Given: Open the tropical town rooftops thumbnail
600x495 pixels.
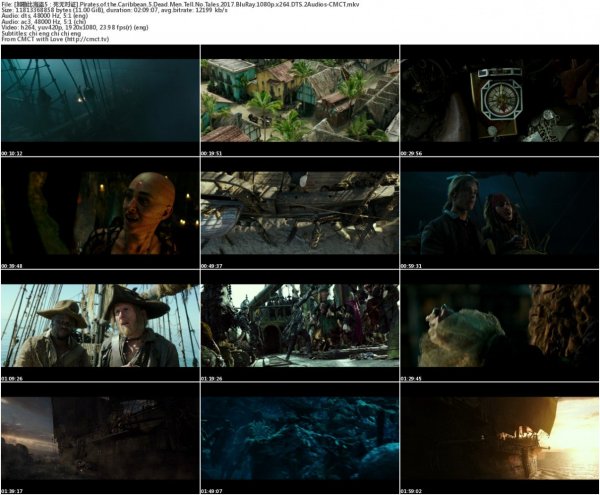Looking at the screenshot, I should [x=300, y=102].
